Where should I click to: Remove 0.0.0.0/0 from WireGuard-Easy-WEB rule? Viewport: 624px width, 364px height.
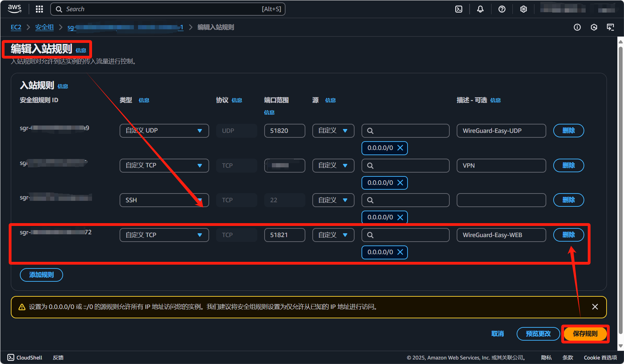(x=400, y=252)
